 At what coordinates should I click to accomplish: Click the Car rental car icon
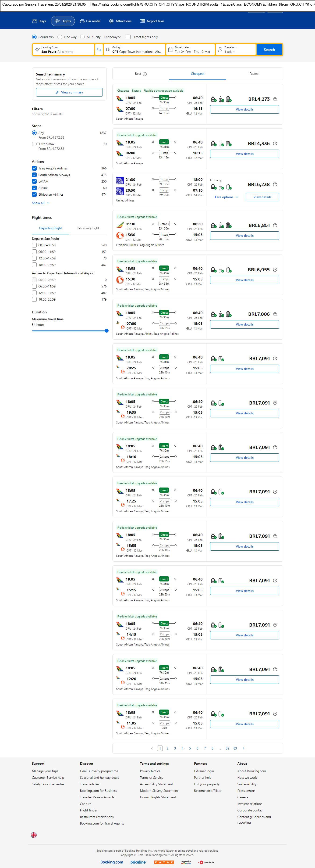click(x=82, y=21)
